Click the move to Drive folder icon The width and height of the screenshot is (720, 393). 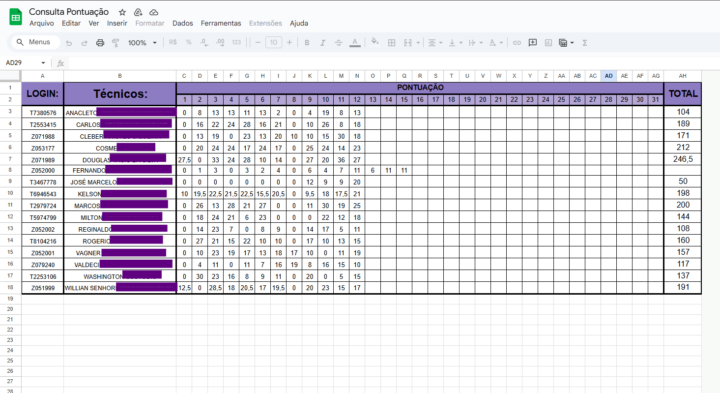pyautogui.click(x=138, y=12)
